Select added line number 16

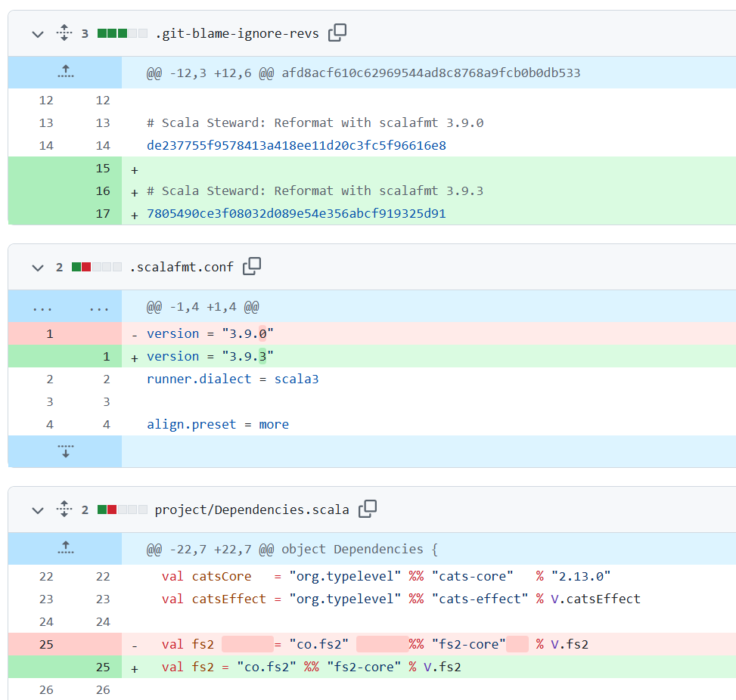click(103, 190)
